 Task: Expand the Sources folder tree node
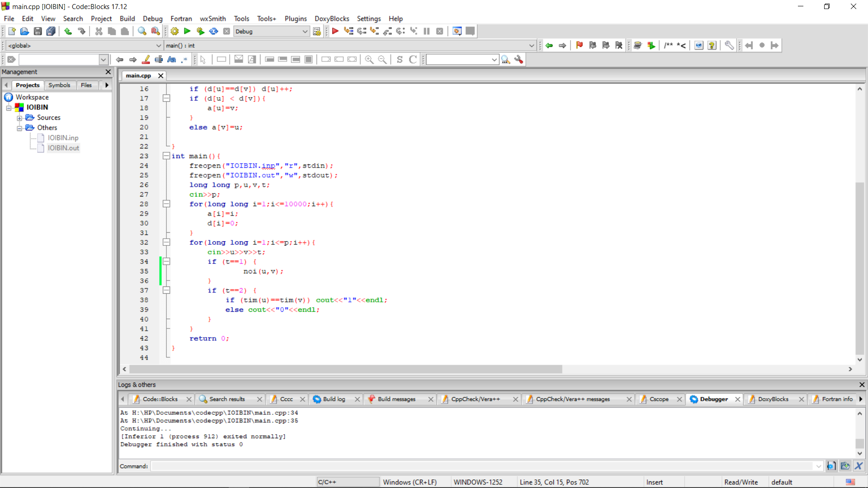click(x=19, y=118)
